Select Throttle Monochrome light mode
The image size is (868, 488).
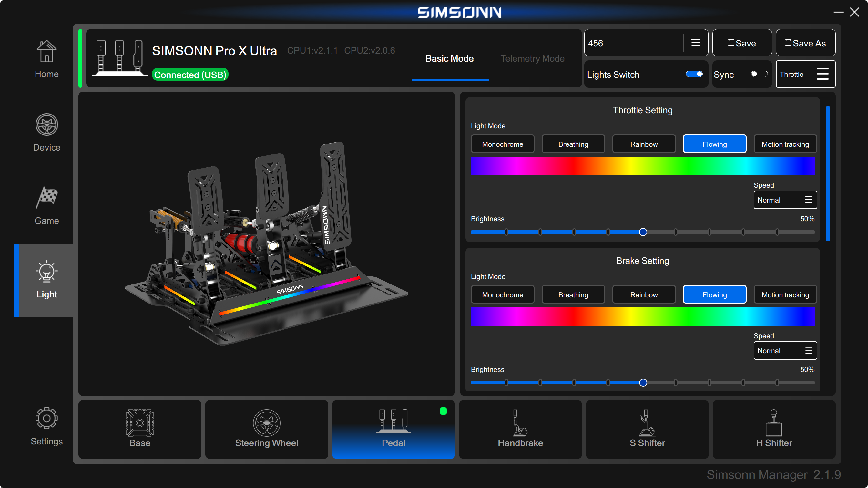[x=502, y=144]
